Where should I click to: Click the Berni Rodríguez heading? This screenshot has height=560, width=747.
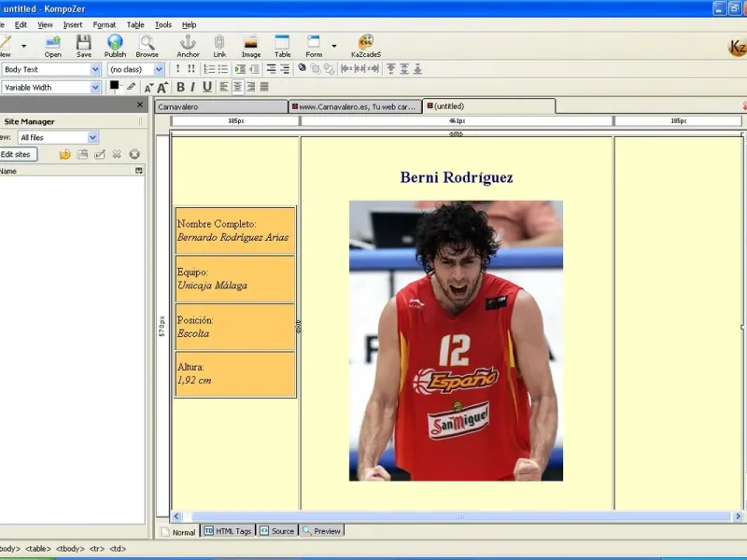(x=457, y=177)
